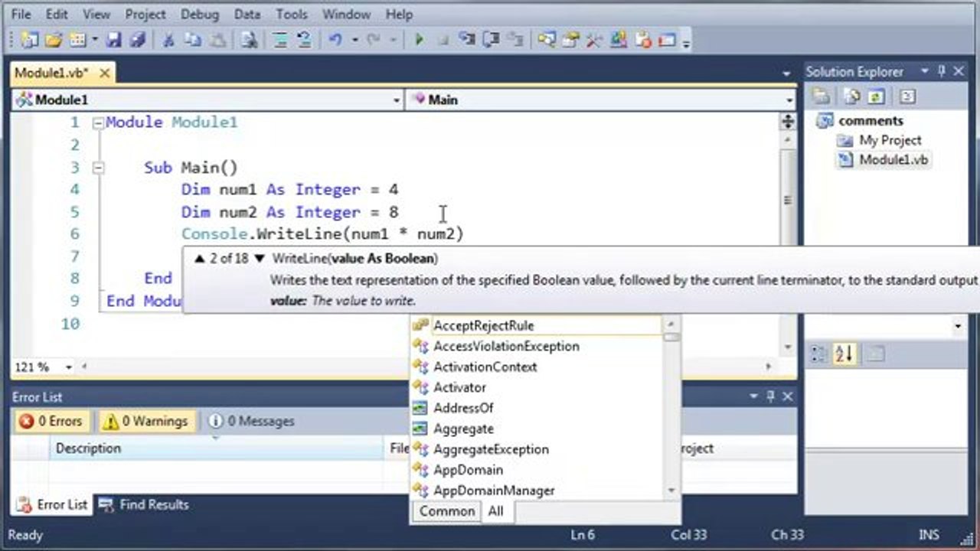Viewport: 980px width, 551px height.
Task: Click the Properties Window toolbar icon
Action: (570, 41)
